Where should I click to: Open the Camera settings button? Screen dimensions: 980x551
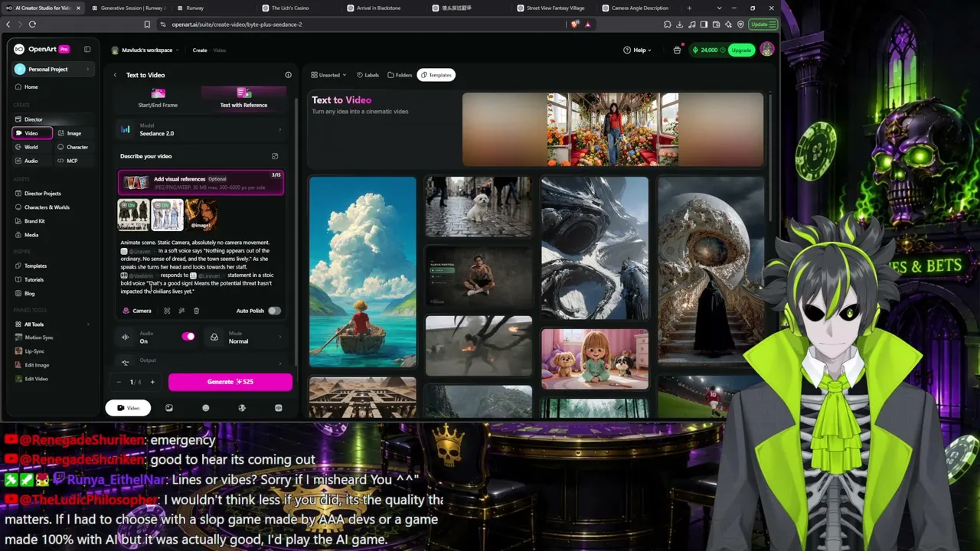click(x=137, y=311)
